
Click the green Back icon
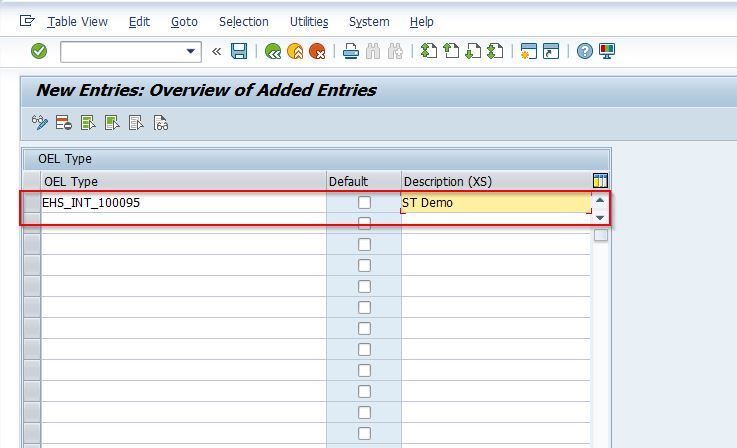[273, 51]
